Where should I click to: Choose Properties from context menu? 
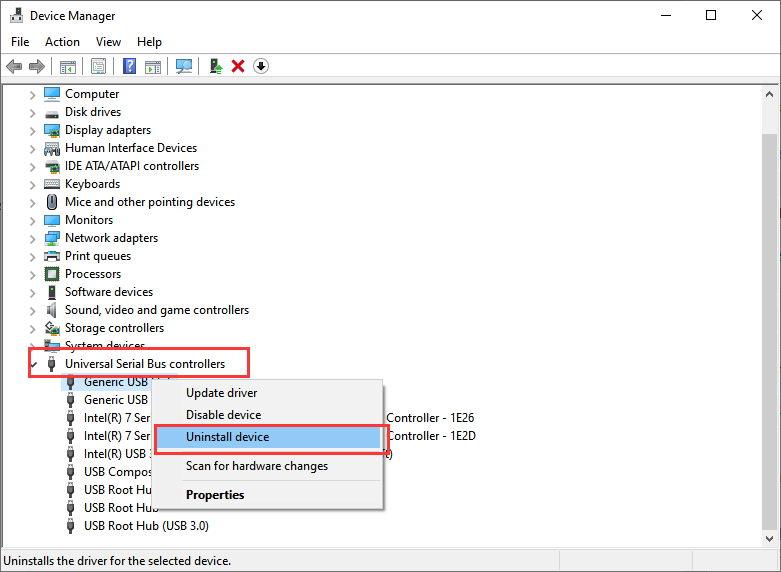coord(267,495)
